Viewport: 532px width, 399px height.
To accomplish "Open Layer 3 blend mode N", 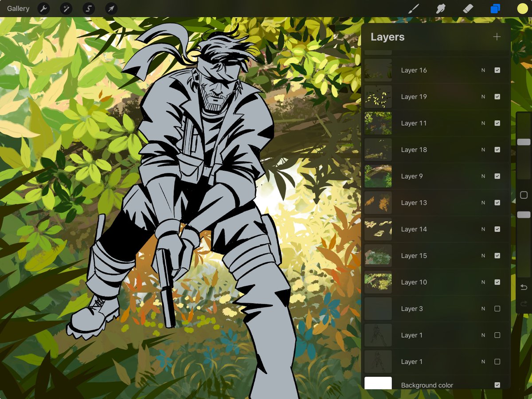I will click(x=483, y=309).
